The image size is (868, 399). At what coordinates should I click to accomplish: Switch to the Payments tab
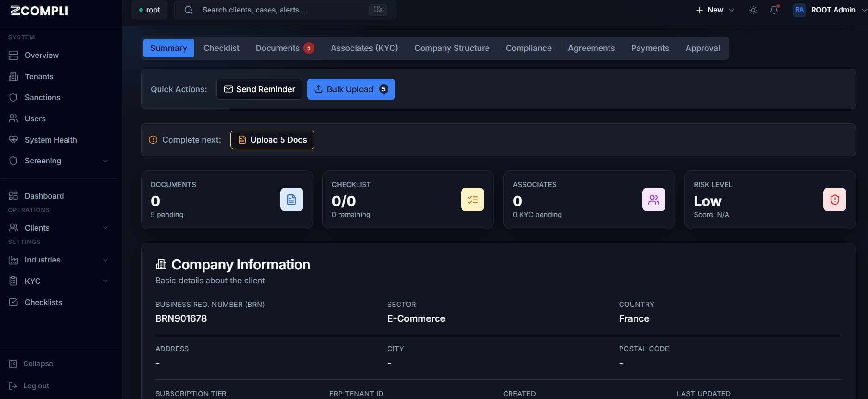(650, 48)
